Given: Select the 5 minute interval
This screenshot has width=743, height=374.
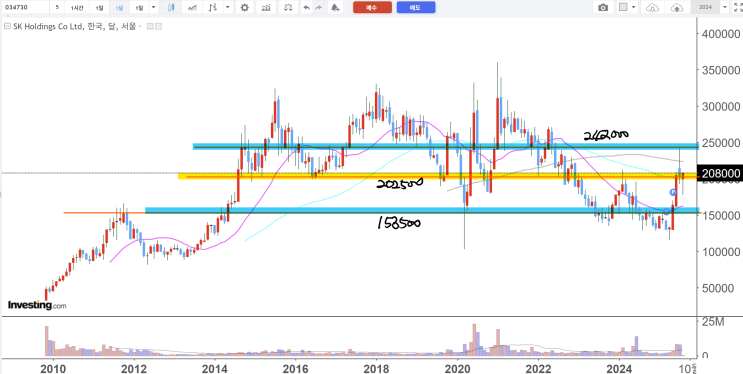Looking at the screenshot, I should (57, 7).
